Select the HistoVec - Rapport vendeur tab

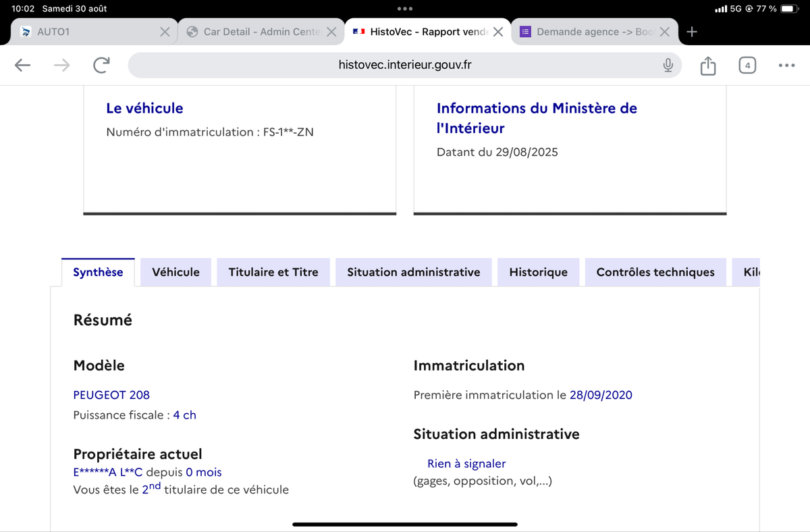tap(427, 32)
